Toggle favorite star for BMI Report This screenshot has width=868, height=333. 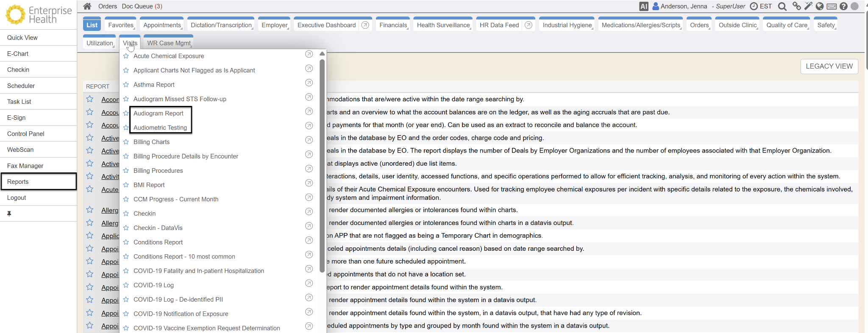(126, 185)
